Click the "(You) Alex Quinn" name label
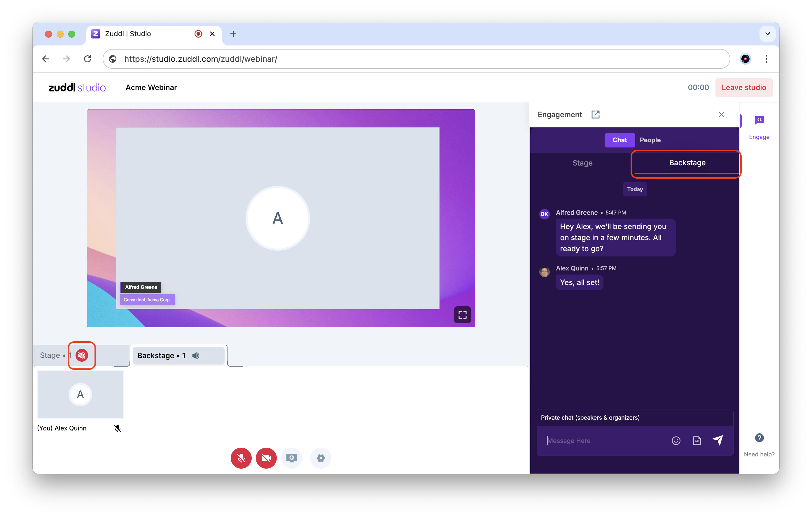 [x=62, y=428]
